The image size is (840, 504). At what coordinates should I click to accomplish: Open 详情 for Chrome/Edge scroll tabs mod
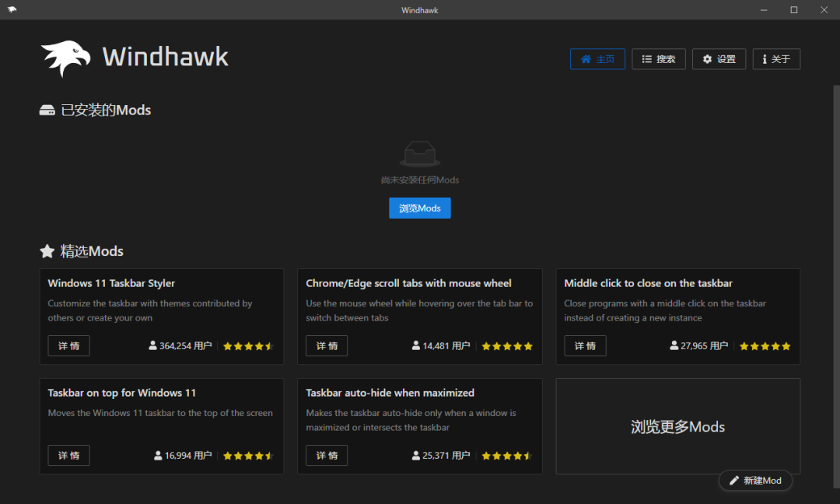click(x=327, y=345)
